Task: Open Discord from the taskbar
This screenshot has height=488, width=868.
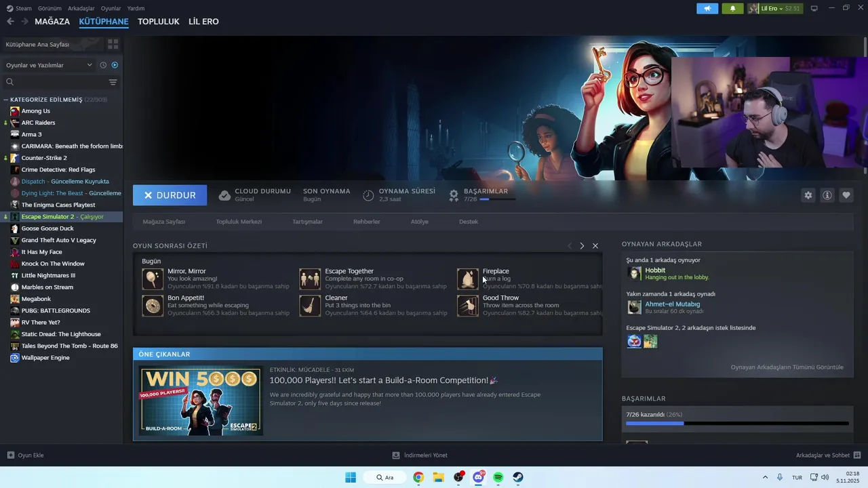Action: click(x=478, y=477)
